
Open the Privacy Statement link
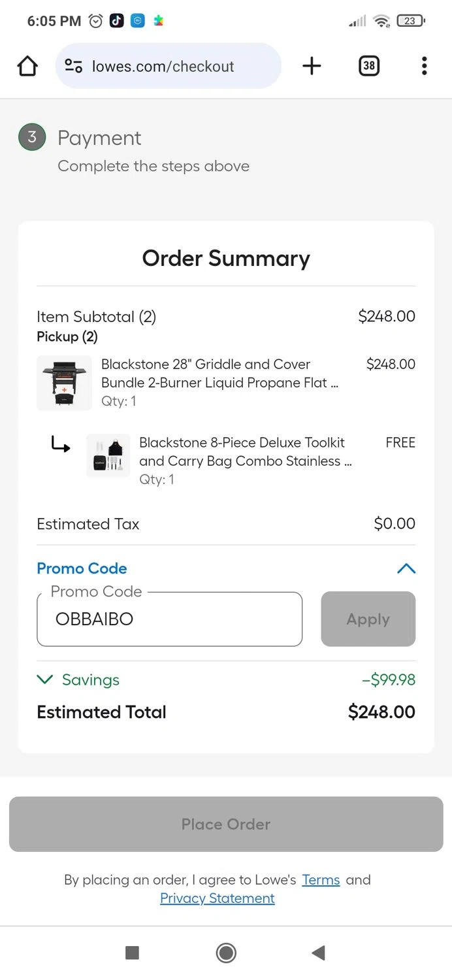point(218,898)
